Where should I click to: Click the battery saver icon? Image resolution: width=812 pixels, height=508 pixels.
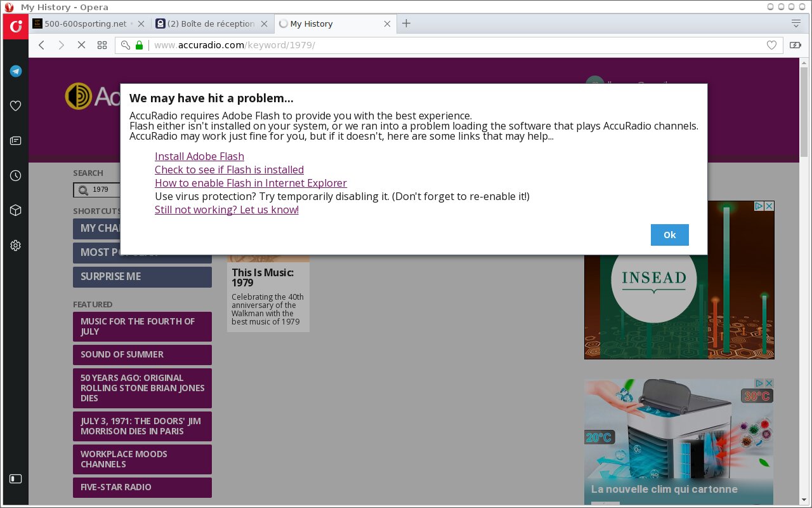[x=796, y=45]
